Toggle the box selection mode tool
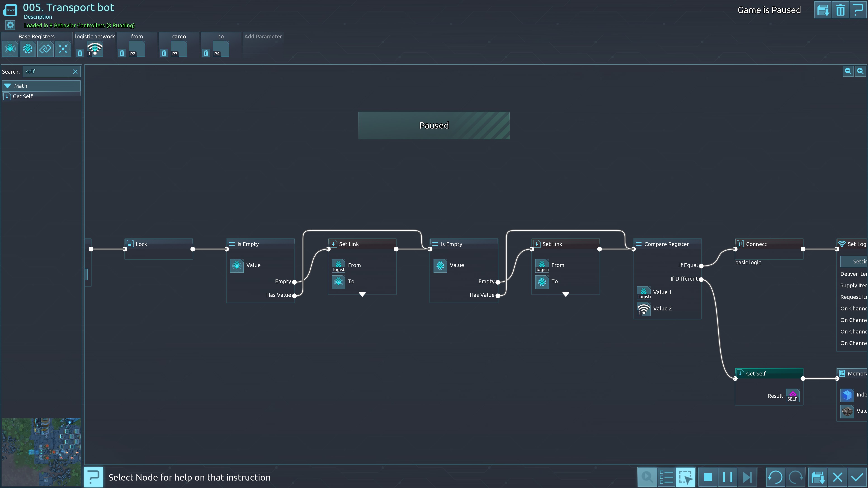 click(685, 477)
